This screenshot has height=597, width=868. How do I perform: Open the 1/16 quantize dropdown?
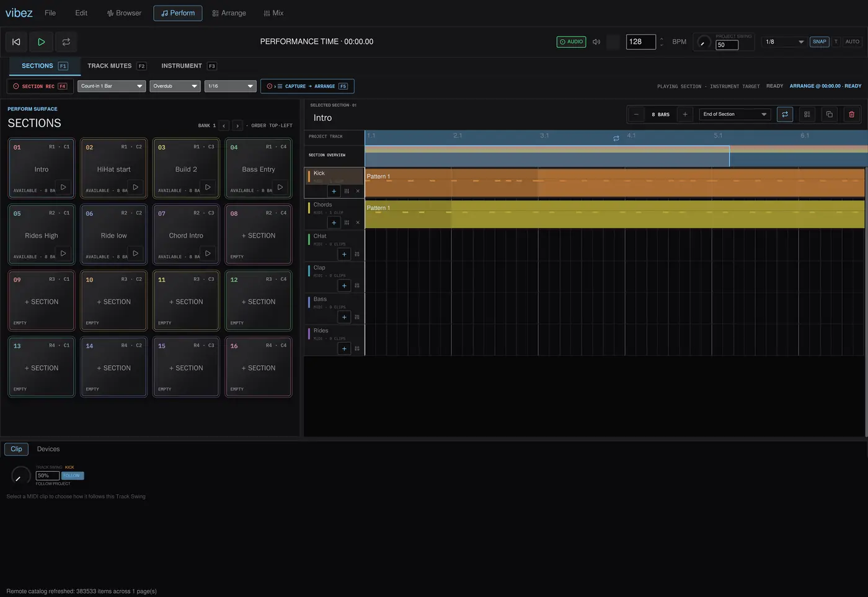230,86
